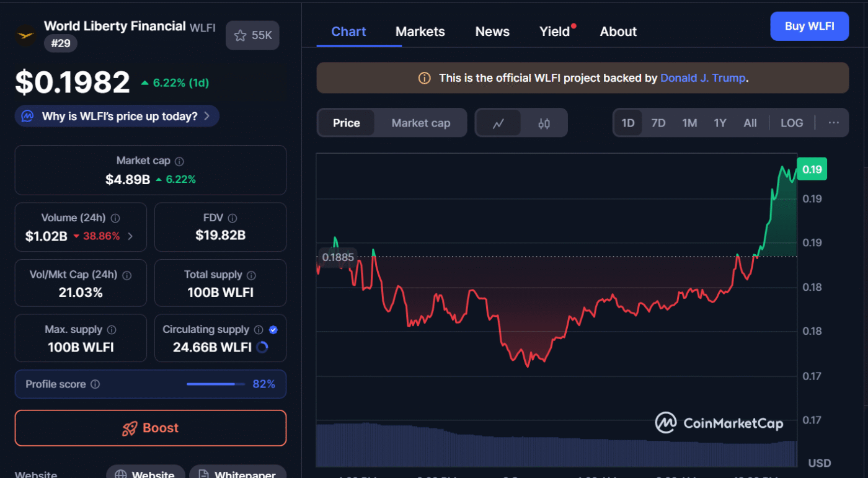
Task: Expand volume details chevron next to 38.86%
Action: click(x=130, y=236)
